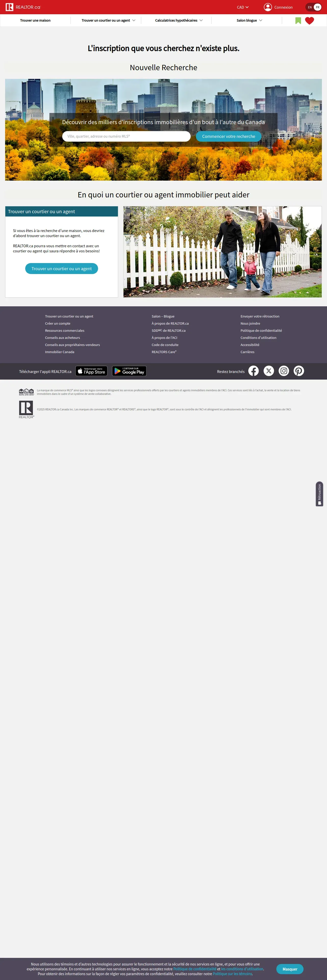Open cookie banner conditions d'utilisation link
Image resolution: width=327 pixels, height=980 pixels.
coord(242,969)
